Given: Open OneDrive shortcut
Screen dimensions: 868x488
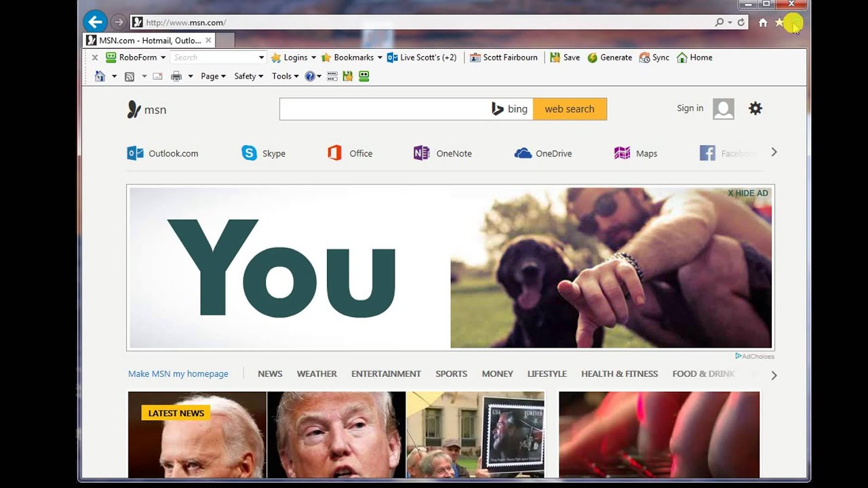Looking at the screenshot, I should [x=543, y=153].
